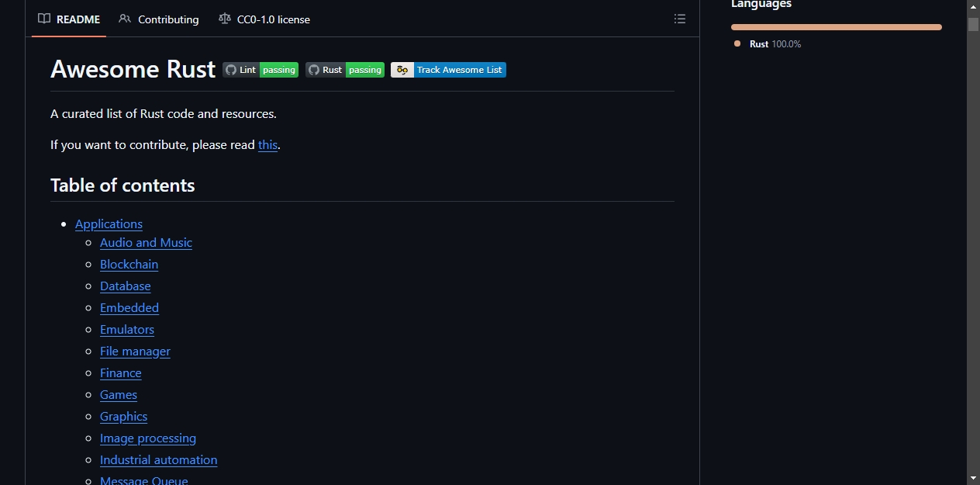This screenshot has height=485, width=980.
Task: Open the README tab
Action: tap(69, 19)
